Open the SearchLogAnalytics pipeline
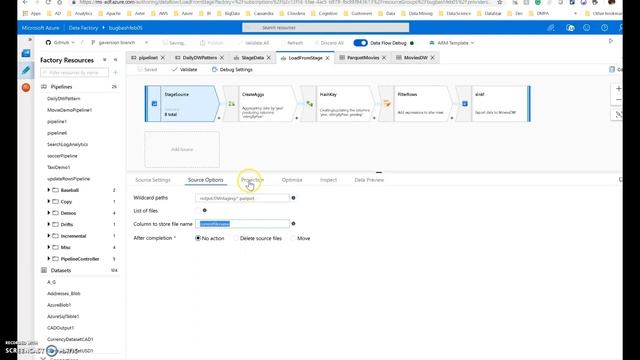 tap(67, 144)
